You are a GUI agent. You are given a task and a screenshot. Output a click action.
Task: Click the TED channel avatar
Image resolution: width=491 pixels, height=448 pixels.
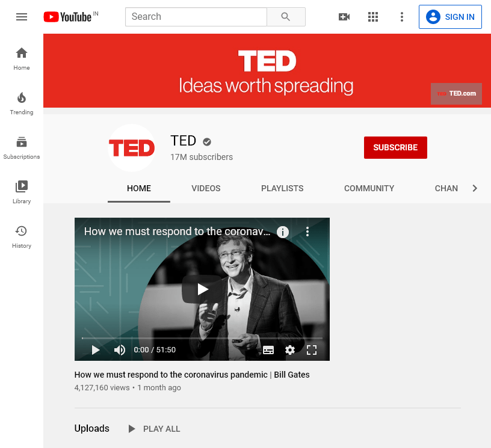[132, 148]
